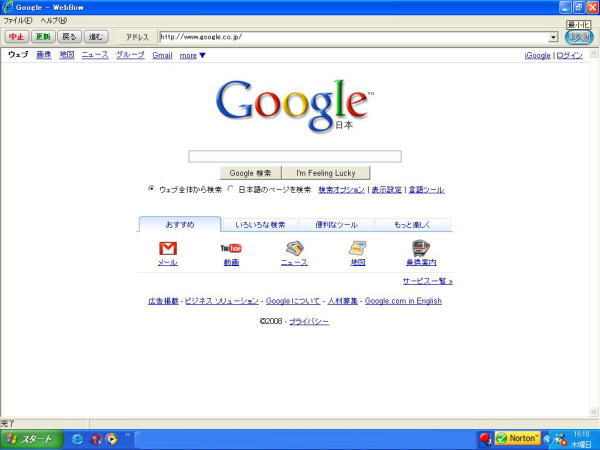Click the Google 日本 logo

pyautogui.click(x=294, y=105)
